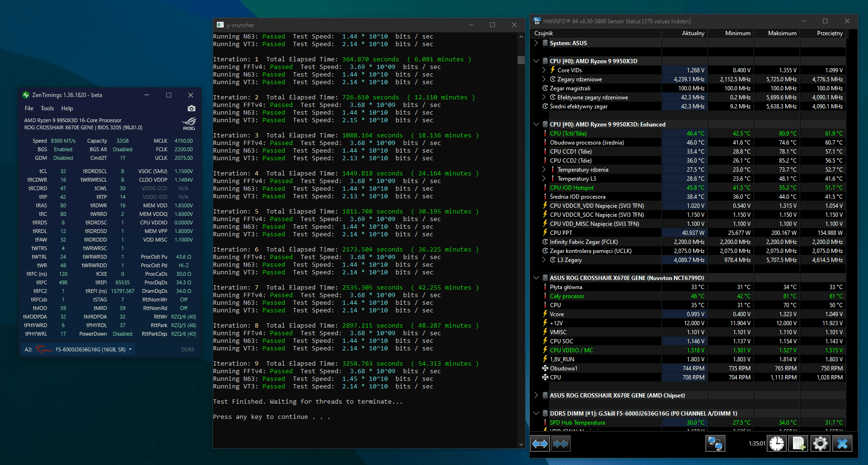The image size is (868, 465).
Task: Select the CPU VDDIO / MC row
Action: [688, 350]
